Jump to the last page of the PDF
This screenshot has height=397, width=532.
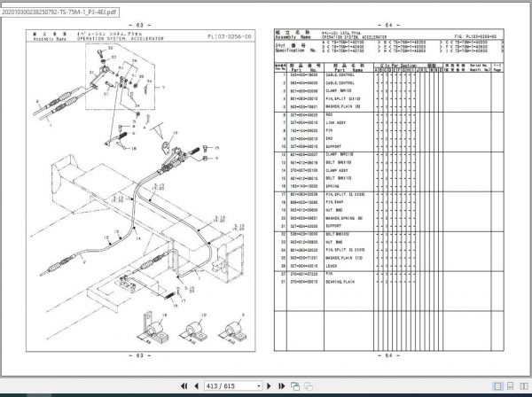(x=281, y=385)
